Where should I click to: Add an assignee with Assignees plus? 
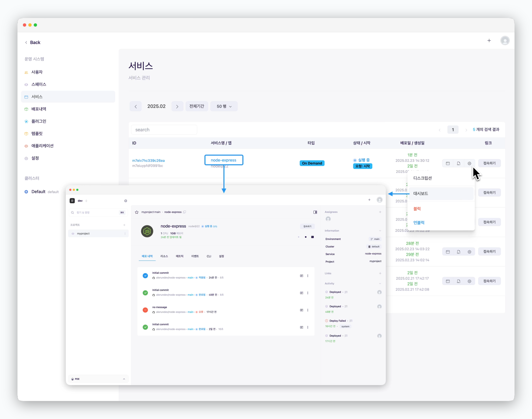pyautogui.click(x=380, y=212)
